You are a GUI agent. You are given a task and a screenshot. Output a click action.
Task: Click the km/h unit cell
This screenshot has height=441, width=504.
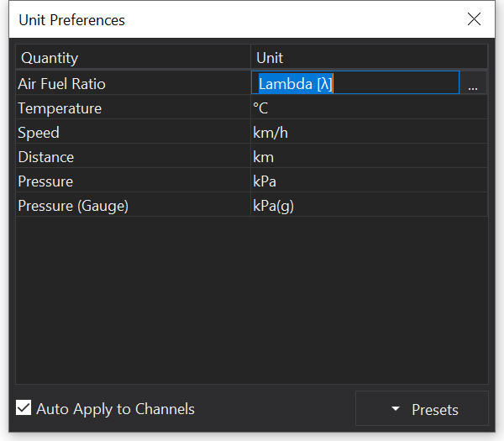pos(369,133)
